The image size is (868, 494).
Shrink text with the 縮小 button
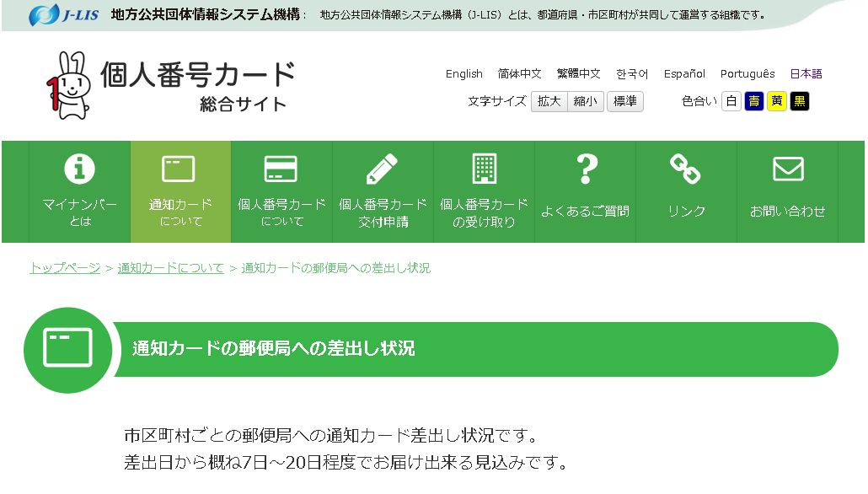[586, 101]
